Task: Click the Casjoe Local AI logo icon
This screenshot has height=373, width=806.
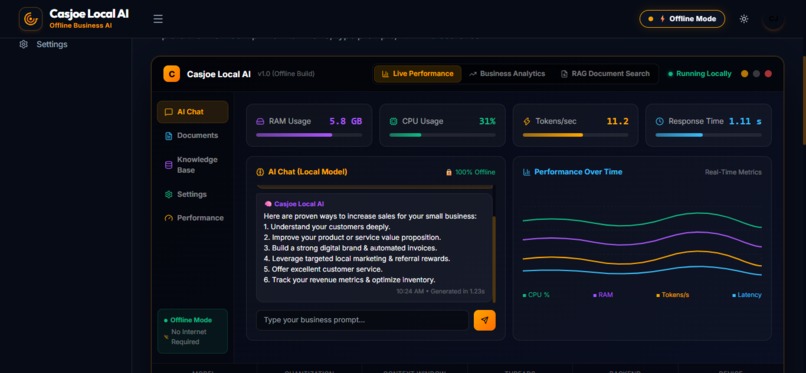Action: [30, 19]
